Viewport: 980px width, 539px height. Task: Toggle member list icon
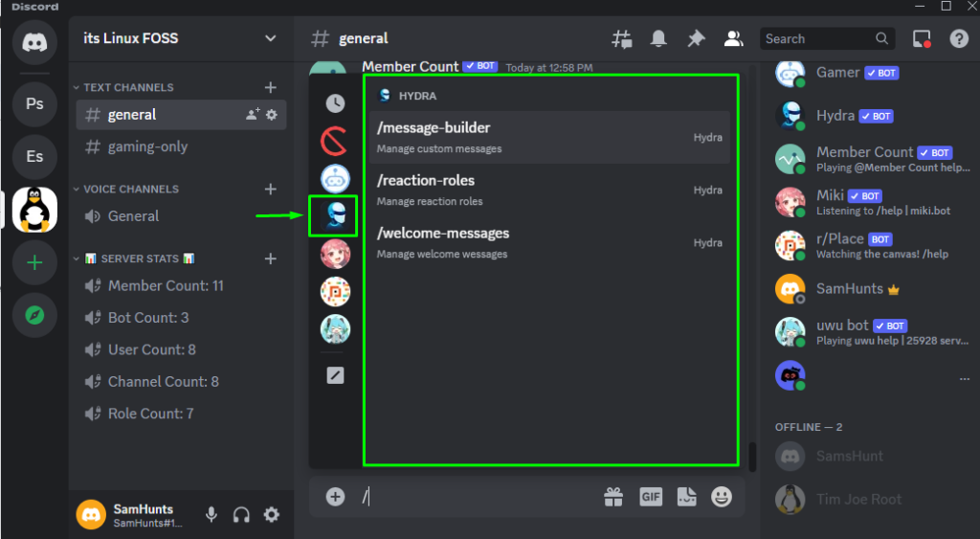733,38
